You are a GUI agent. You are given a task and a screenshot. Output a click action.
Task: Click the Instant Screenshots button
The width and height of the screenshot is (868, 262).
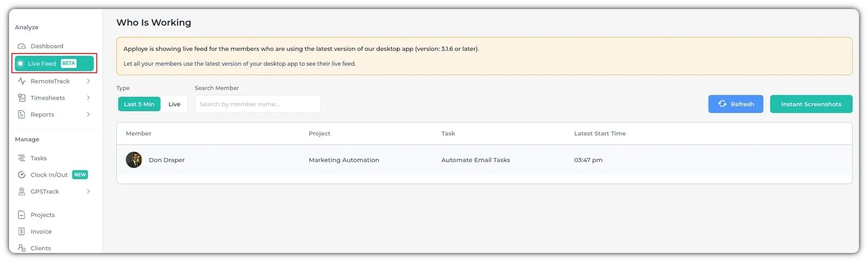[811, 104]
